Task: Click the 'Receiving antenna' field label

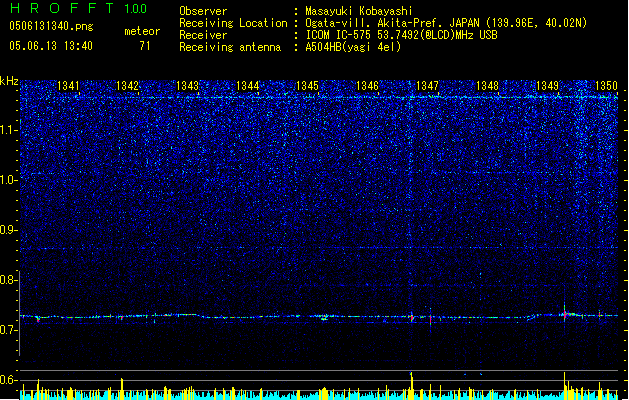Action: tap(230, 47)
